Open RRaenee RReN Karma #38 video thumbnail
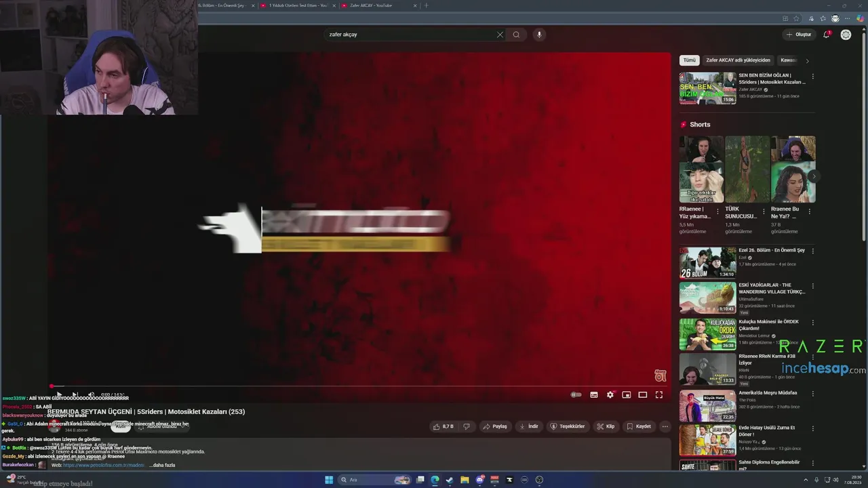Screen dimensions: 868x488 [707, 369]
